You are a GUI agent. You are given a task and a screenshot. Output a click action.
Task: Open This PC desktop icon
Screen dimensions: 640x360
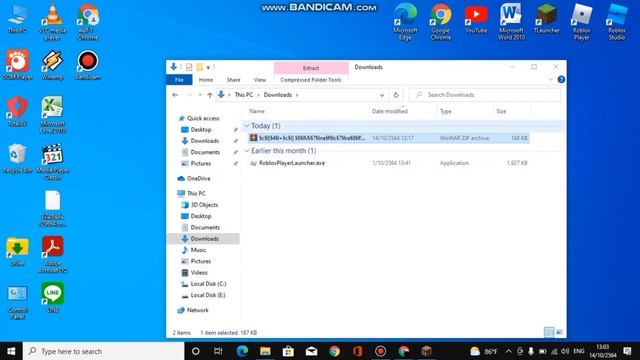[17, 19]
